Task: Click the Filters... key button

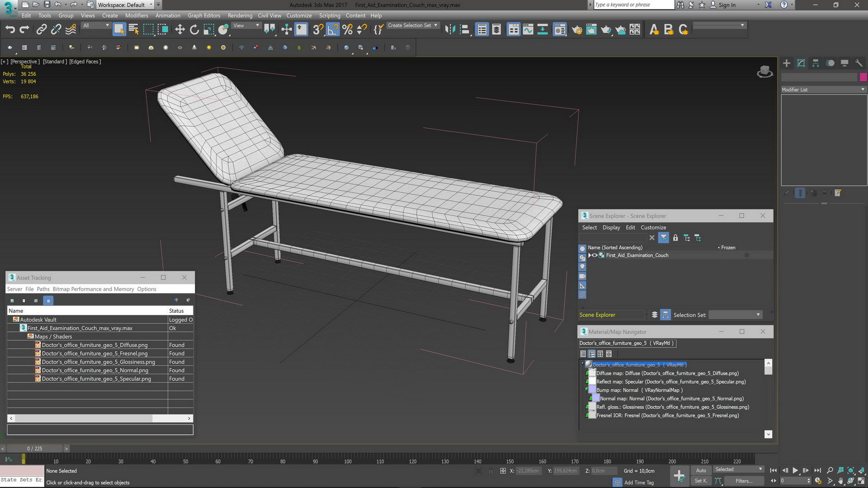Action: 744,481
